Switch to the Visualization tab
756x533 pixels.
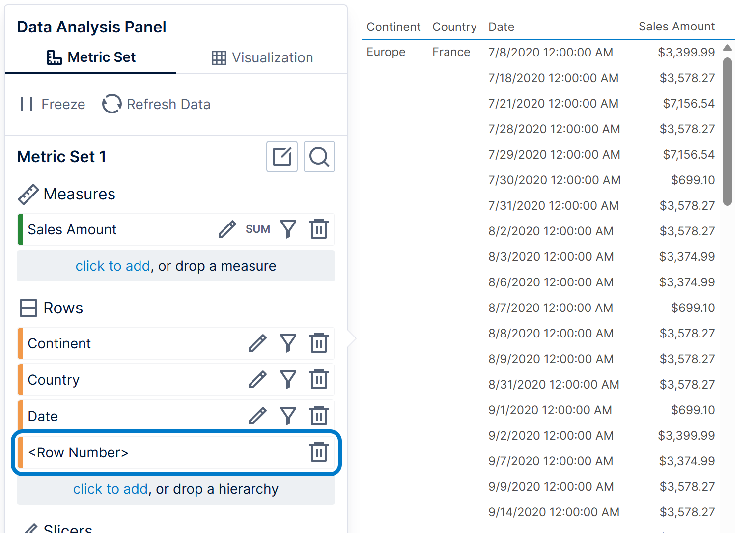pyautogui.click(x=262, y=57)
